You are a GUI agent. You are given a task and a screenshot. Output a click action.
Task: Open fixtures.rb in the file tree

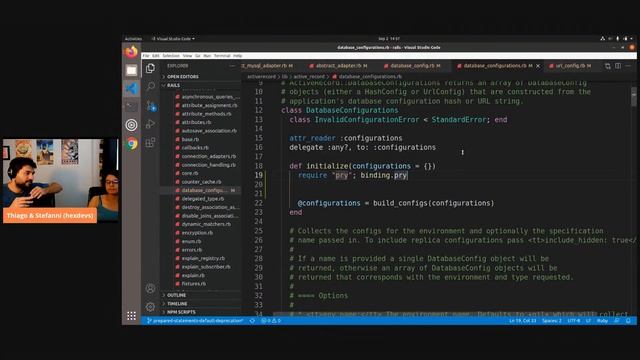[193, 284]
